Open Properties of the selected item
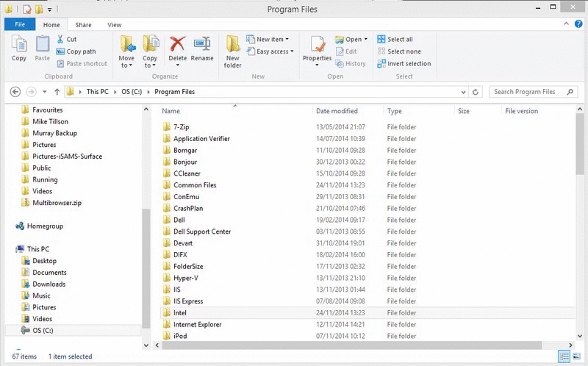Viewport: 588px width, 366px height. tap(318, 51)
